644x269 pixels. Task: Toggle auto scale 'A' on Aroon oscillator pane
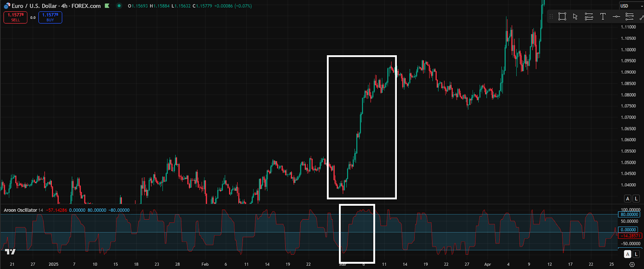tap(627, 254)
